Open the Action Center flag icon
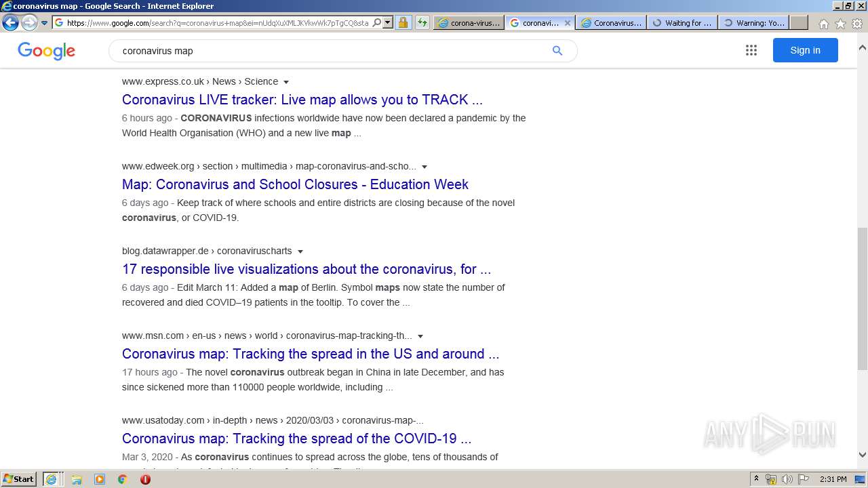Viewport: 868px width, 488px height. point(804,479)
